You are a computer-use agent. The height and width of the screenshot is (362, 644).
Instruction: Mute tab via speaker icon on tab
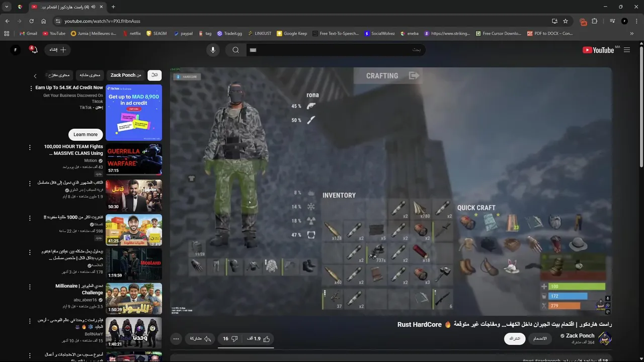point(94,7)
